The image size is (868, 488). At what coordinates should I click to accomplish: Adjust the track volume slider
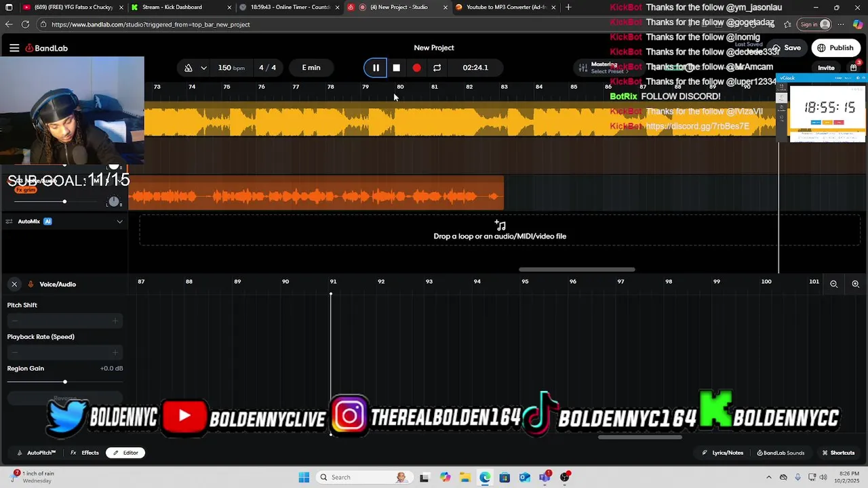(64, 201)
